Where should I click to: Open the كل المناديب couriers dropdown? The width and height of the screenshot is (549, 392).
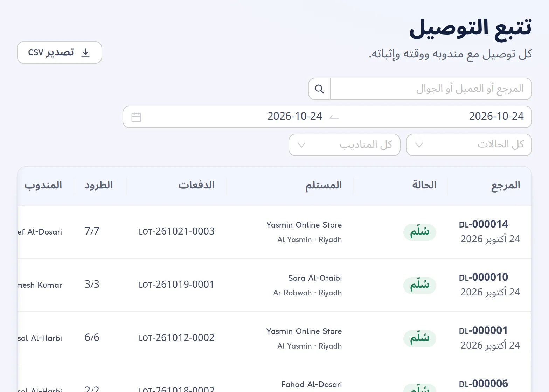345,145
